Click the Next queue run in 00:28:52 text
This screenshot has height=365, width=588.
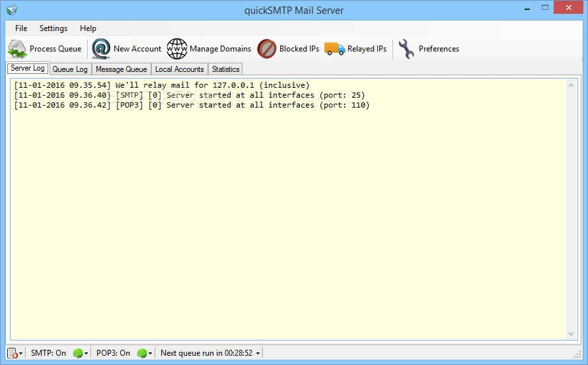pos(206,353)
